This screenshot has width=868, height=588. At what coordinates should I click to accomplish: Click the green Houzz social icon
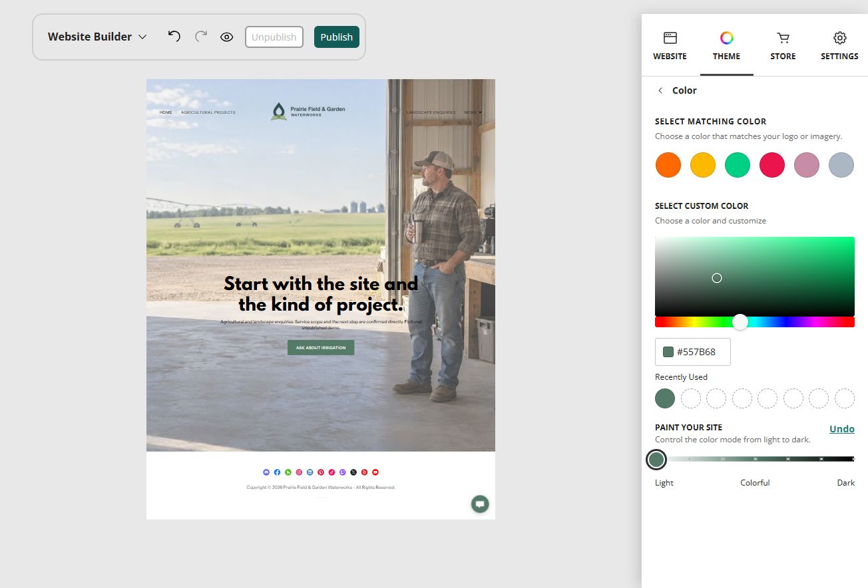(288, 472)
